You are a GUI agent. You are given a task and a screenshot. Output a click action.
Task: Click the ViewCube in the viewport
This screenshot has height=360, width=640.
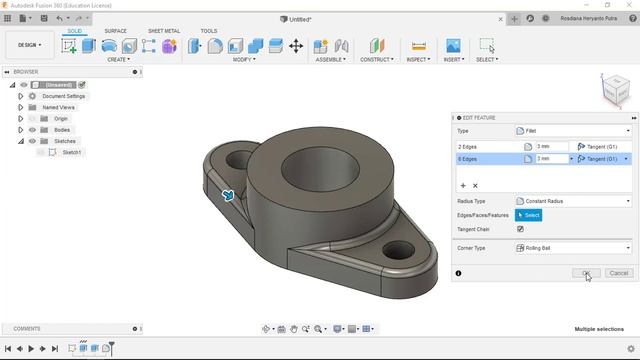[616, 91]
